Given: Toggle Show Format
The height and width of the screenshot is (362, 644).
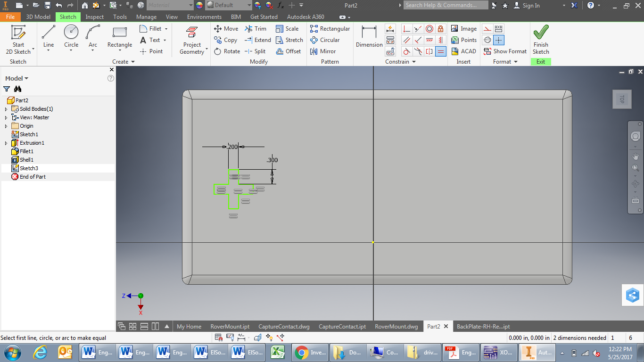Looking at the screenshot, I should tap(505, 51).
